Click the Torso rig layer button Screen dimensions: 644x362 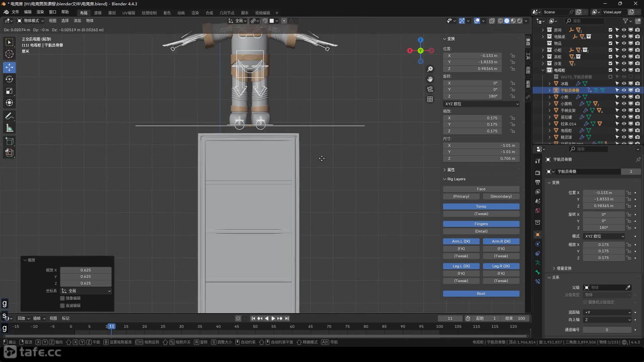481,206
